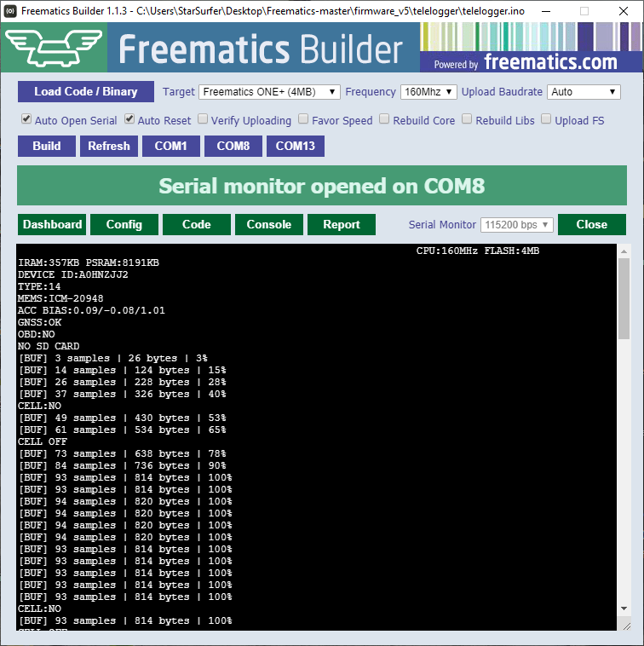This screenshot has height=646, width=644.
Task: Enable Verify Uploading checkbox
Action: click(203, 119)
